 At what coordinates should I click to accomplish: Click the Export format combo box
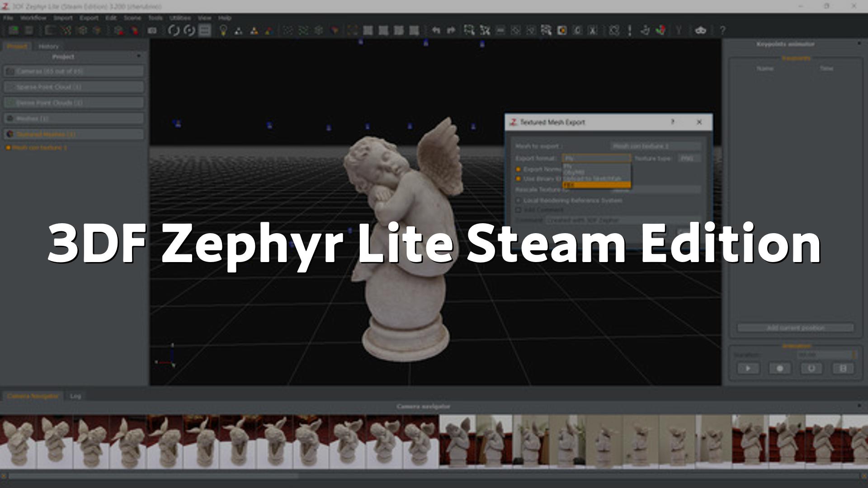[596, 158]
